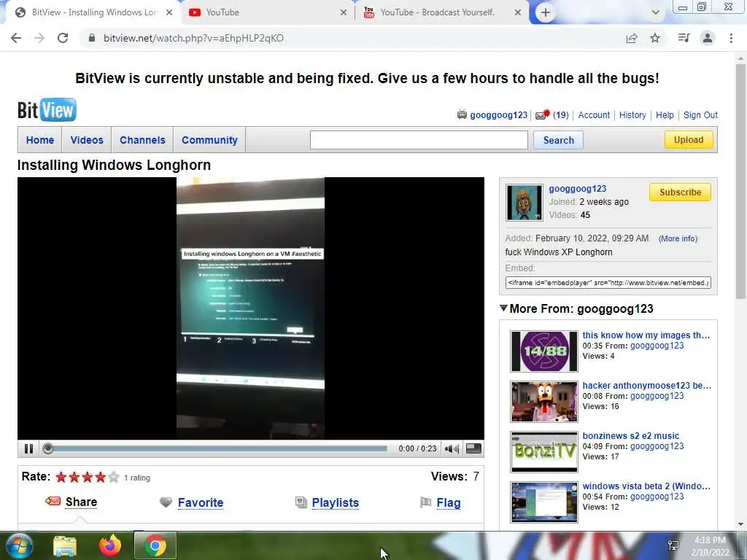This screenshot has width=747, height=560.
Task: Select the BitView Installing Windows Longhorn tab
Action: coord(93,12)
